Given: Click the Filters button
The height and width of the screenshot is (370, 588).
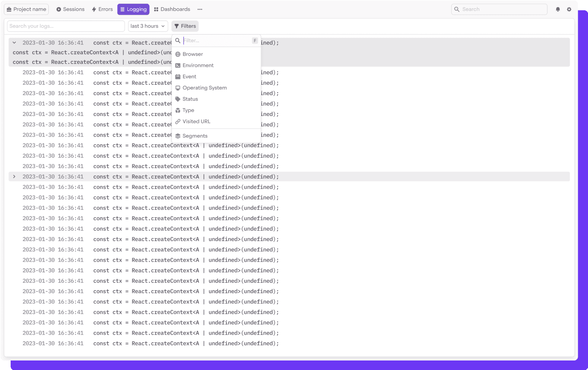Looking at the screenshot, I should pos(185,26).
